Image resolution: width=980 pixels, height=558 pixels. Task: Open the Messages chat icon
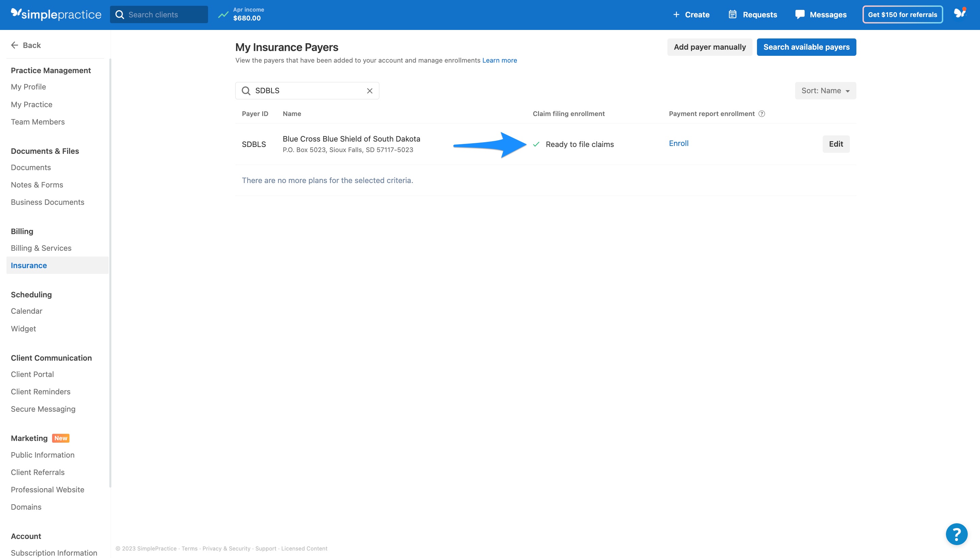click(x=801, y=14)
